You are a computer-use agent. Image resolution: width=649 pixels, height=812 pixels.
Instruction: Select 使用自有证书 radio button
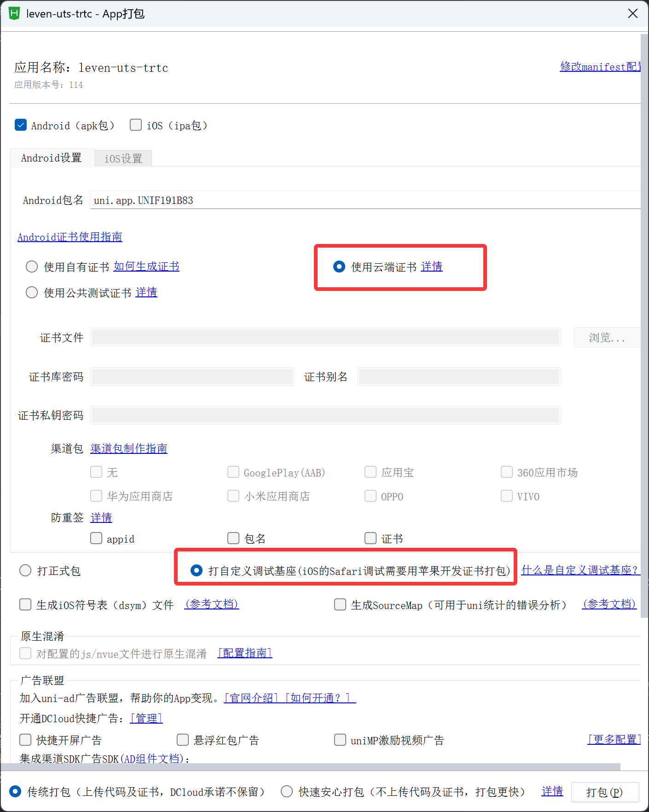click(32, 267)
